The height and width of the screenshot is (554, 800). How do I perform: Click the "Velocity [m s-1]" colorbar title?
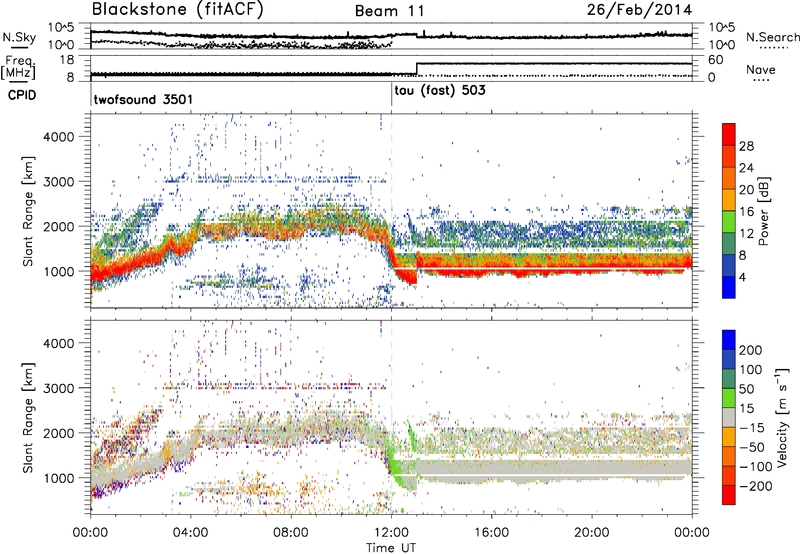point(782,417)
